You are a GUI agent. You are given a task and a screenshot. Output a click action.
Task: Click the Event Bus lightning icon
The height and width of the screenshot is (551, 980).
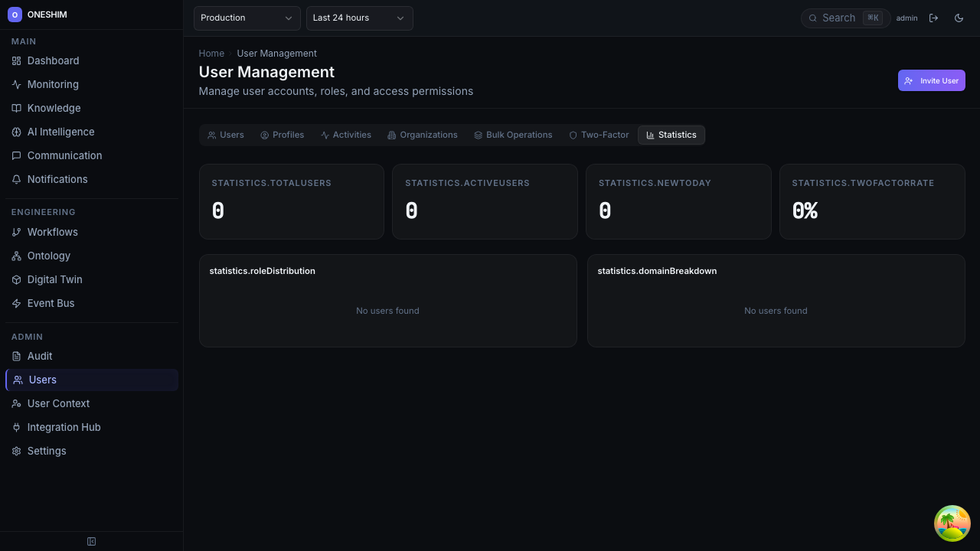coord(16,303)
